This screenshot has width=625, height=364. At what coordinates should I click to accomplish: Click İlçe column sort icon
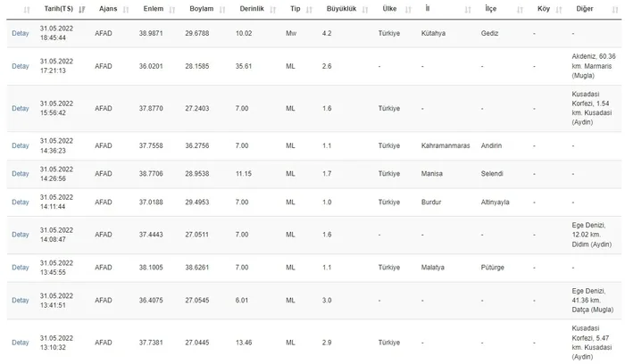tap(520, 10)
